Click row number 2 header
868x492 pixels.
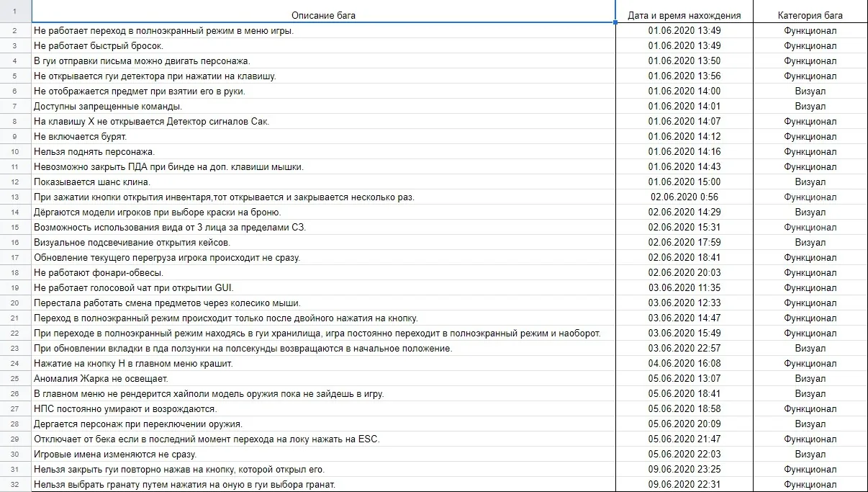(15, 30)
